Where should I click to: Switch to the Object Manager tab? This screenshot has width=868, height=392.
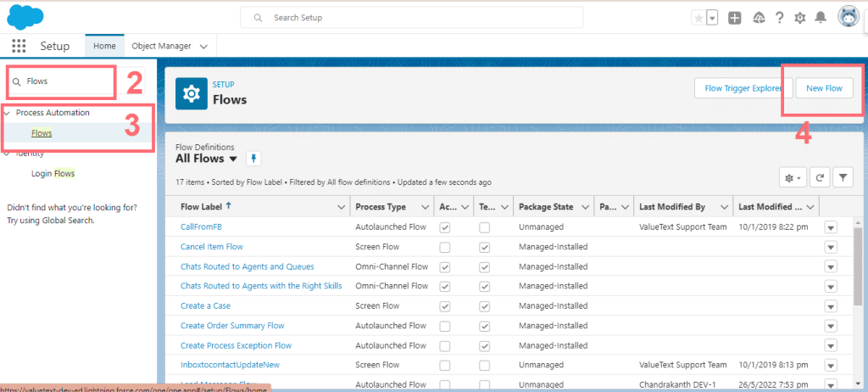tap(161, 46)
